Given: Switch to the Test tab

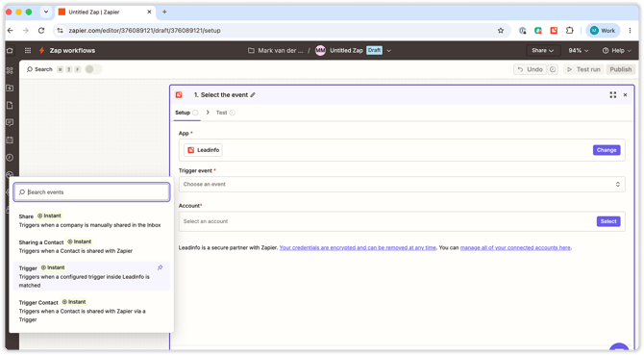Looking at the screenshot, I should (x=225, y=113).
